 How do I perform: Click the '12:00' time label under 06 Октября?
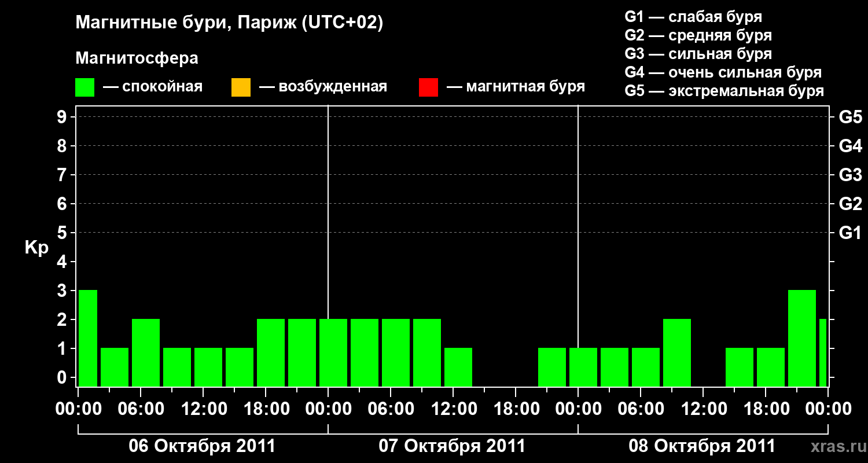(x=204, y=409)
